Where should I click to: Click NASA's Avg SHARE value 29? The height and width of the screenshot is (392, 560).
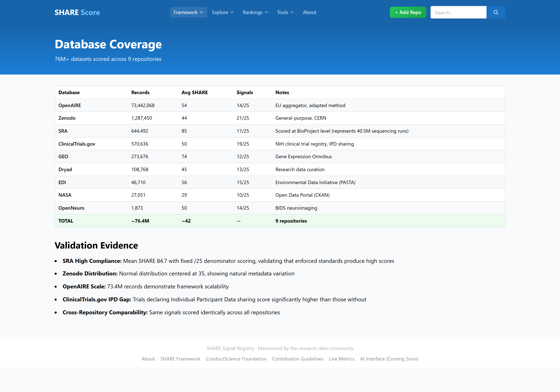point(184,195)
